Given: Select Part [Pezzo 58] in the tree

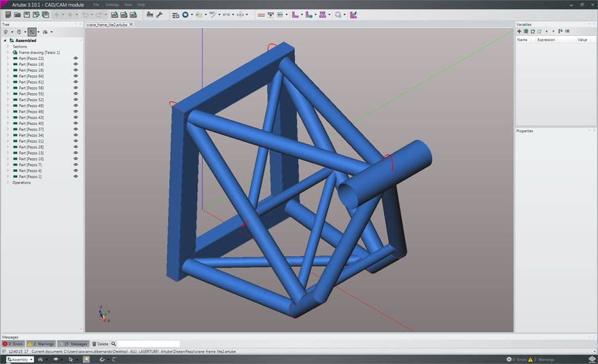Looking at the screenshot, I should pos(31,88).
